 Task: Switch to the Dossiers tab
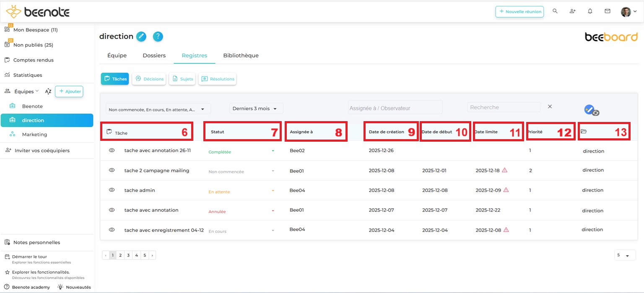154,55
